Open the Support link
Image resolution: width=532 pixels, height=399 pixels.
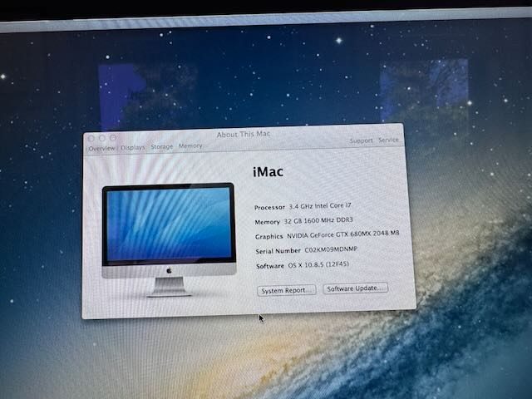(x=361, y=140)
